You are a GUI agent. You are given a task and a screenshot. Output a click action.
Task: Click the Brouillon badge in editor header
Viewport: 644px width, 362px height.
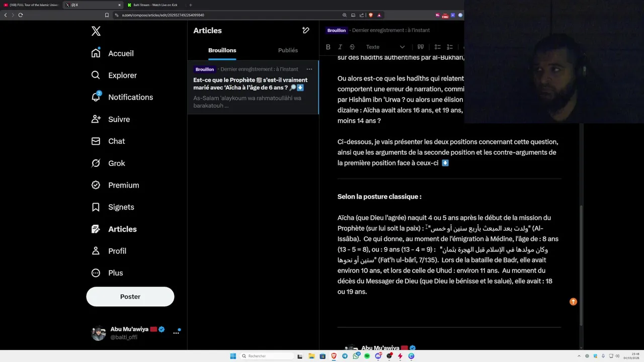point(337,30)
